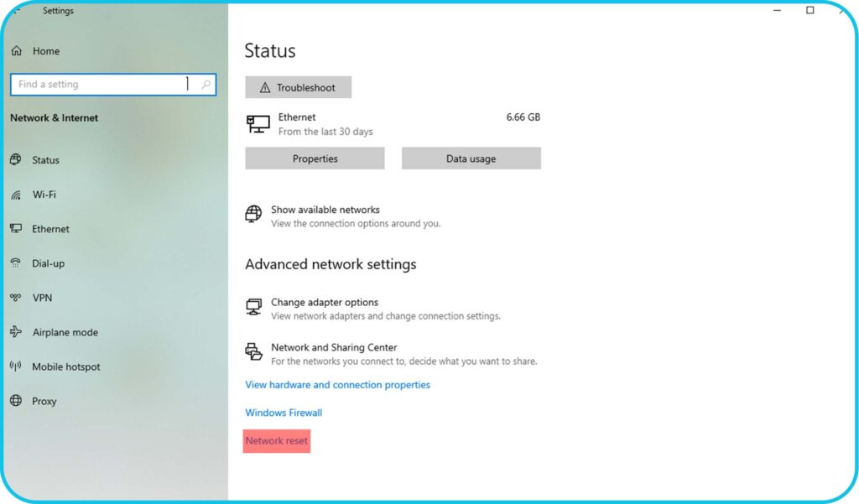Click the Airplane mode plane icon
The image size is (859, 504).
point(16,332)
